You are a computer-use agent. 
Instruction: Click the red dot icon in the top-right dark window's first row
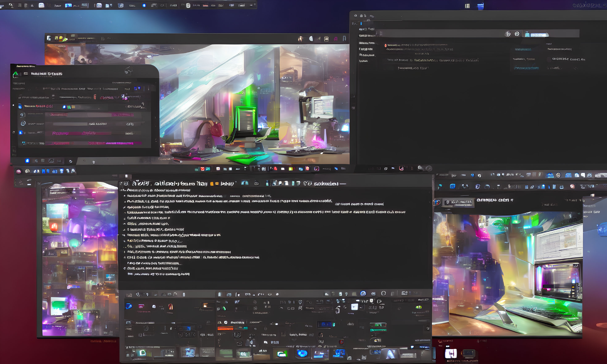pos(385,45)
